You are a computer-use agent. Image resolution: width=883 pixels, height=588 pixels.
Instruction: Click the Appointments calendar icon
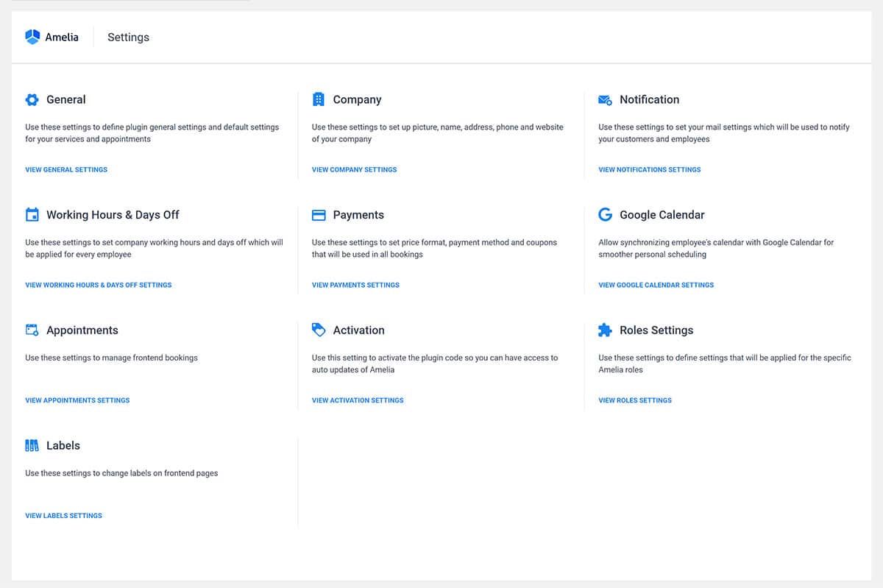point(32,330)
